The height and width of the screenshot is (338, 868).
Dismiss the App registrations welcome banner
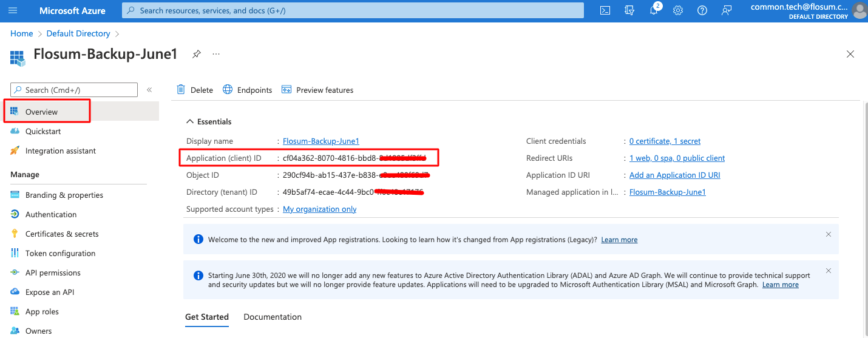(x=829, y=234)
